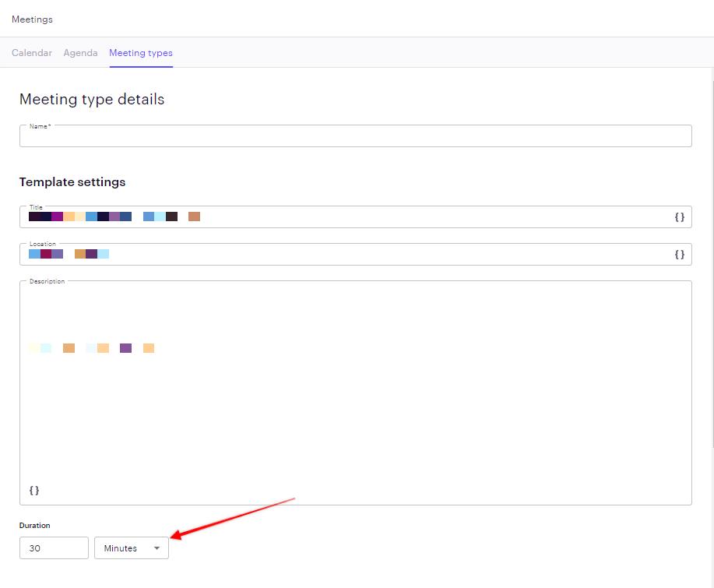Click inside the Description text area
714x588 pixels.
click(356, 393)
